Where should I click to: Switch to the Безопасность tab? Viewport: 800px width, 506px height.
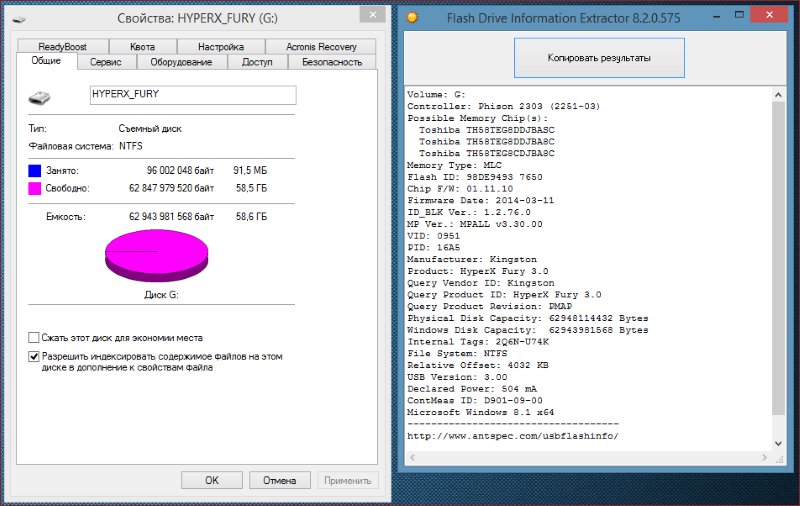coord(332,62)
